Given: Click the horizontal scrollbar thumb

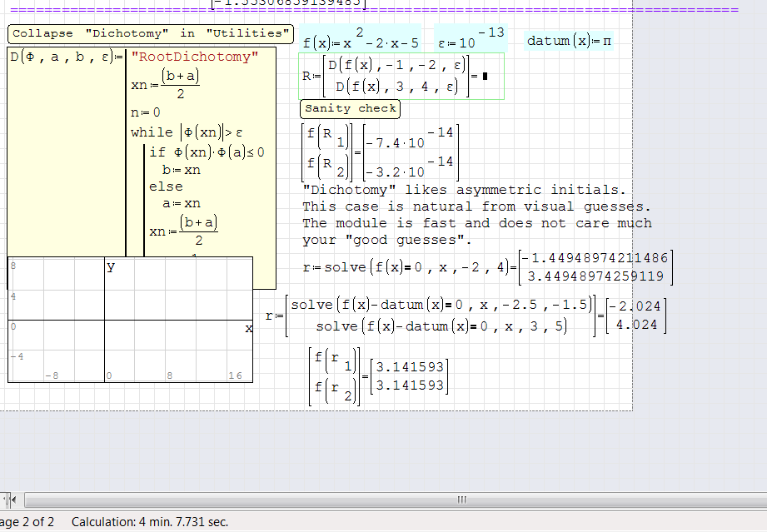Looking at the screenshot, I should coord(461,500).
